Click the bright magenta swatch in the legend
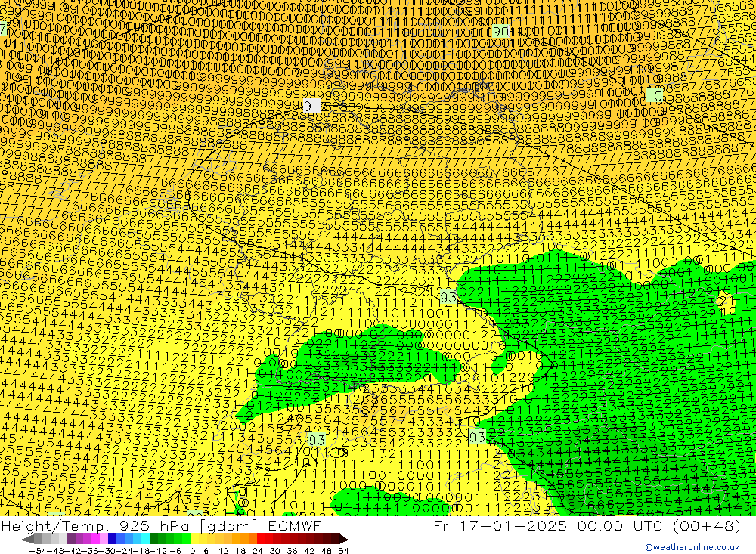The image size is (756, 554). 95,540
